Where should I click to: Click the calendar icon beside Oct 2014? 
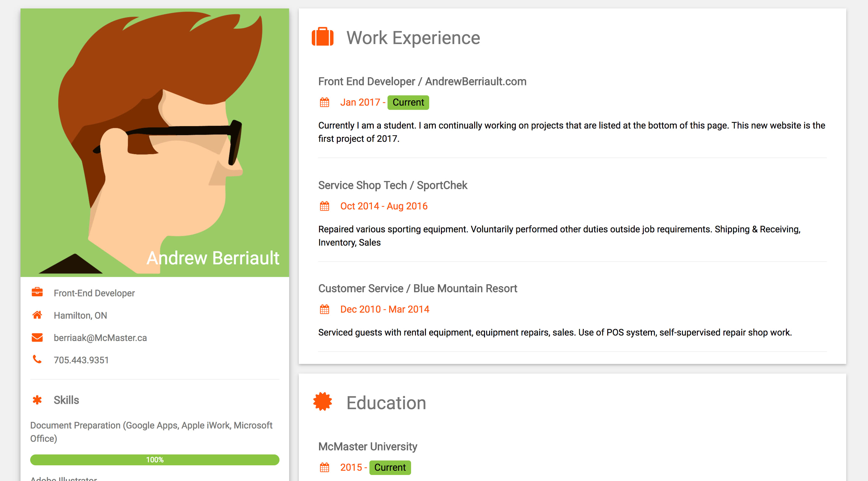[324, 206]
